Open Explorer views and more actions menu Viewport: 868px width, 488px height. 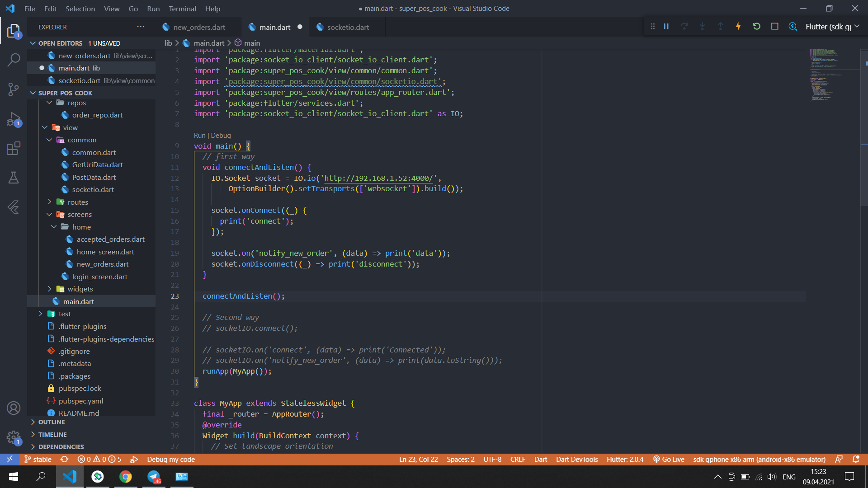tap(141, 27)
